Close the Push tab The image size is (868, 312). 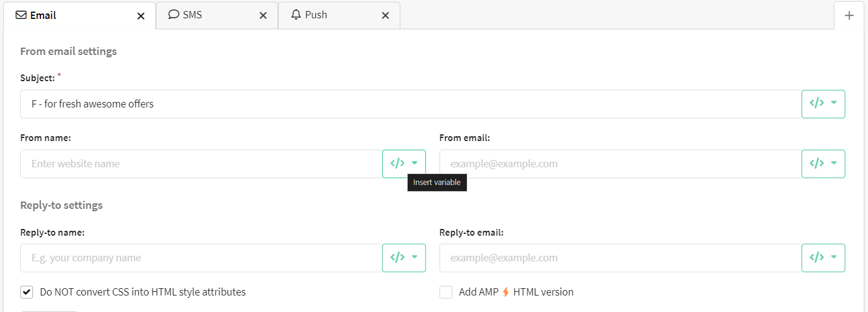coord(385,16)
